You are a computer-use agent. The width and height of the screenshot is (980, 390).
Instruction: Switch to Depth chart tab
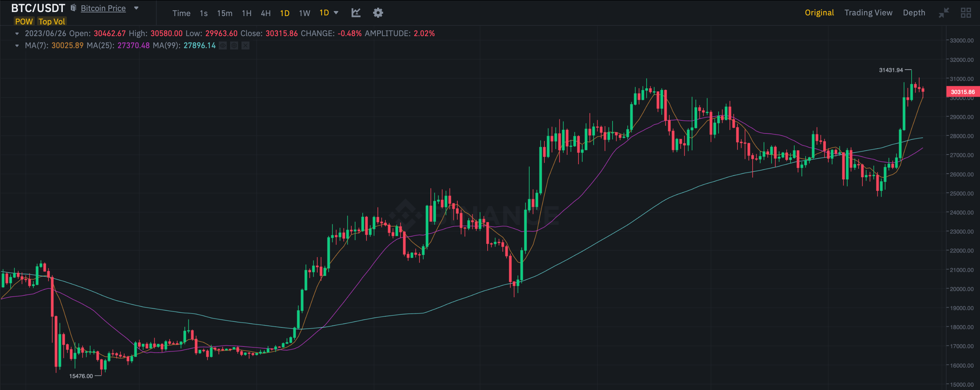[x=914, y=13]
